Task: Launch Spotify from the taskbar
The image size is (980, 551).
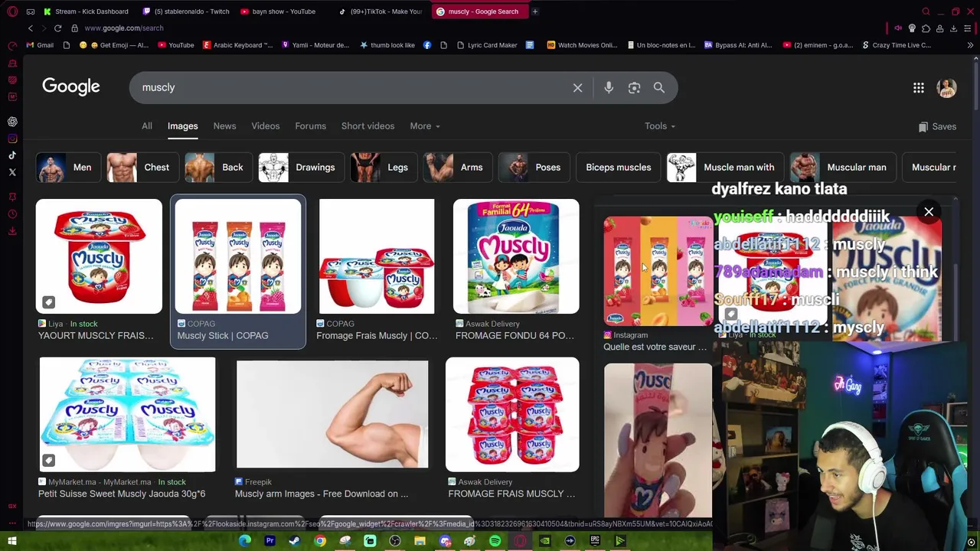Action: click(495, 541)
